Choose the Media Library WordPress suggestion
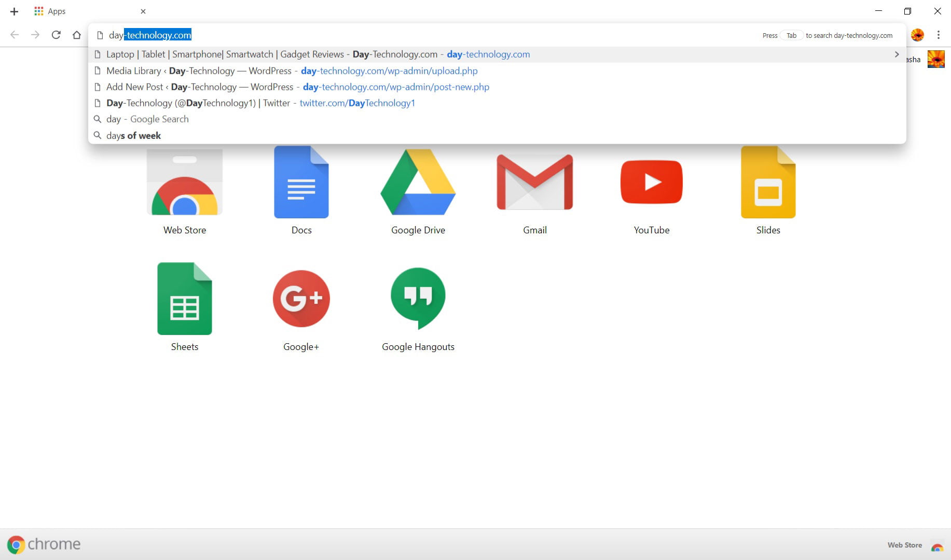 497,71
